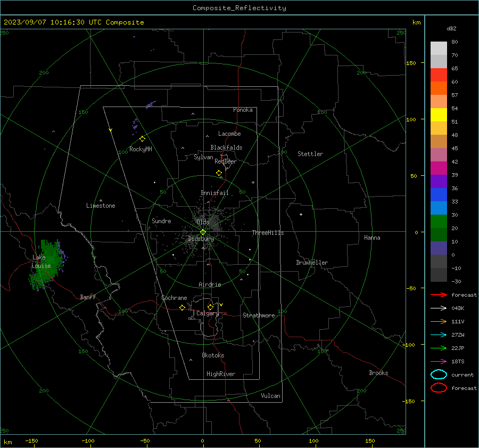Click the Blackfalds city label

226,148
